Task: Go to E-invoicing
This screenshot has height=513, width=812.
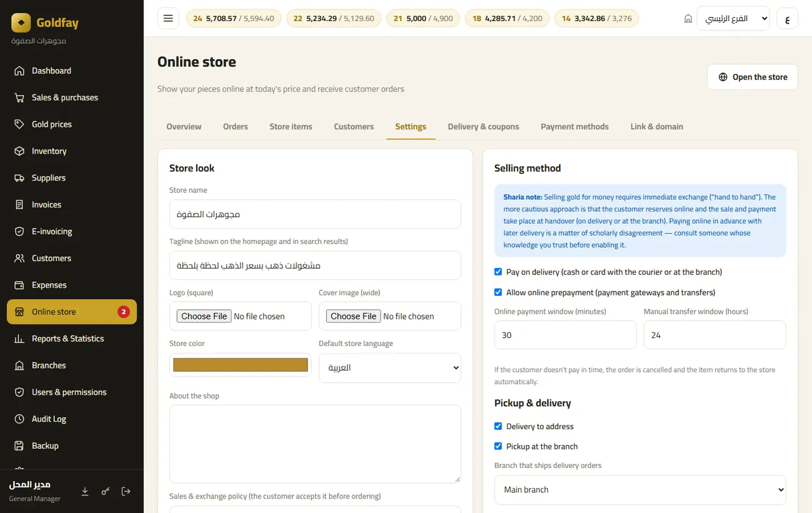Action: tap(72, 231)
